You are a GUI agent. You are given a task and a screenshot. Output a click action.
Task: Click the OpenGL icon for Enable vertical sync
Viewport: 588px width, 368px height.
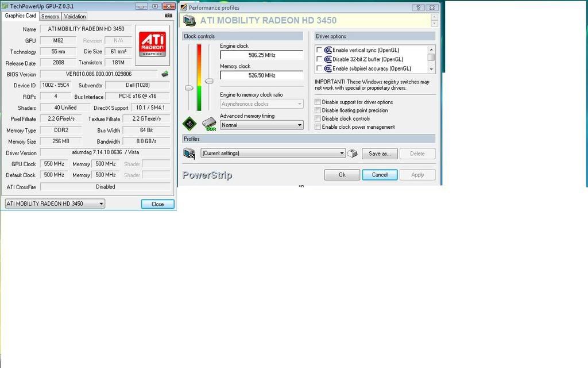tap(328, 50)
